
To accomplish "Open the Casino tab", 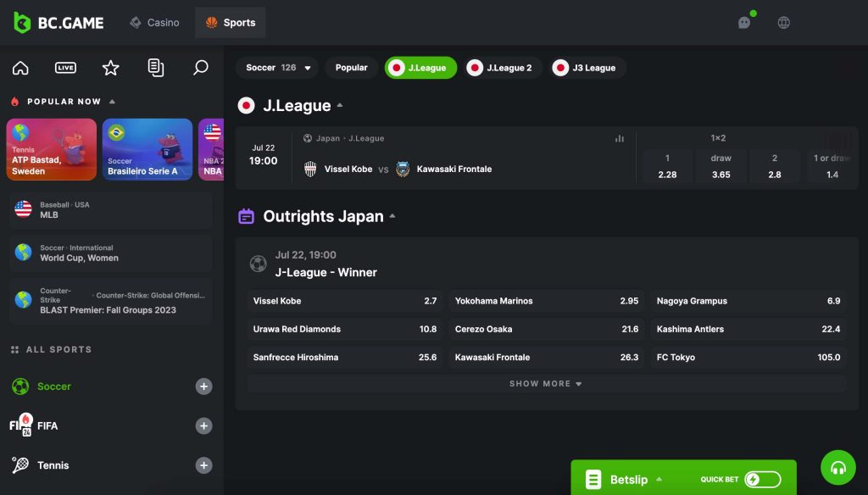I will click(x=154, y=23).
